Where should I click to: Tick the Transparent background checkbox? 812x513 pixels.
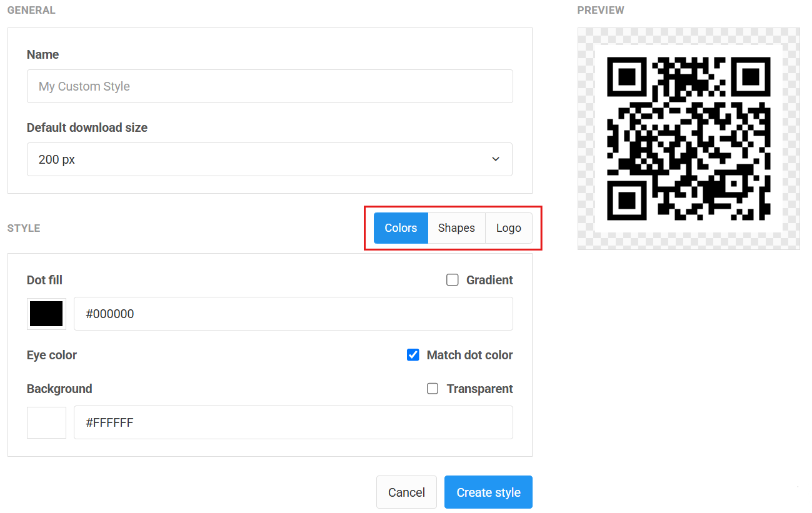click(433, 389)
